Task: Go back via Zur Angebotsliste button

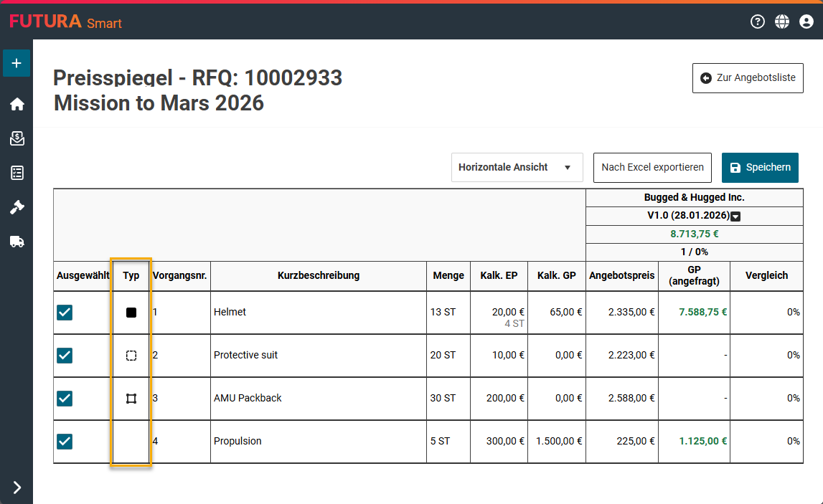Action: coord(748,78)
